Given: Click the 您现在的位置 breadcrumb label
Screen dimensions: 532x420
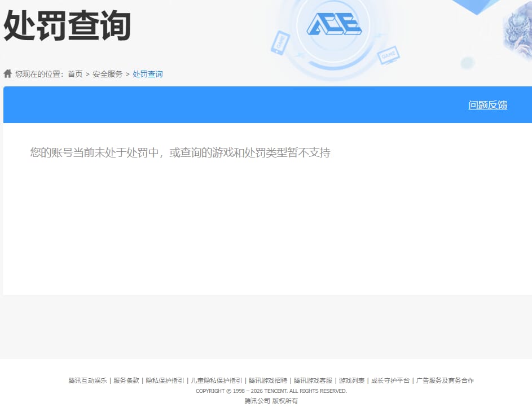Looking at the screenshot, I should [x=39, y=74].
